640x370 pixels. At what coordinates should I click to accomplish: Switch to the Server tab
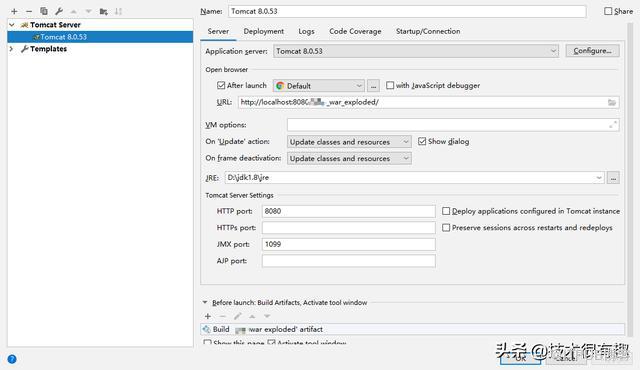[x=218, y=31]
